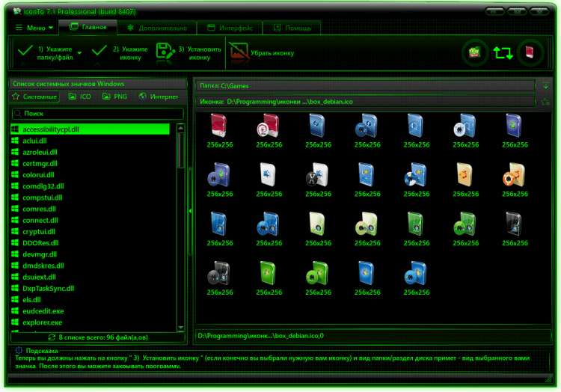The width and height of the screenshot is (561, 392).
Task: Expand arrow beside Укажите папку/файл
Action: [x=79, y=53]
